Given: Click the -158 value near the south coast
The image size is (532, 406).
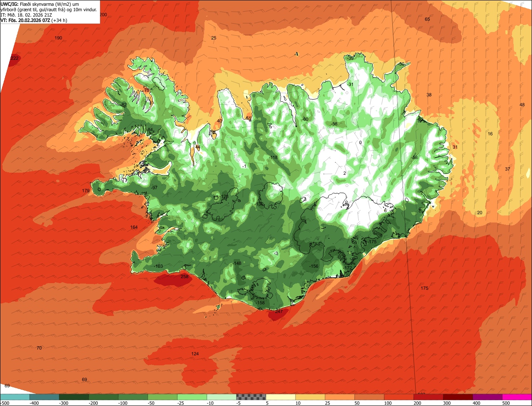Looking at the screenshot, I should click(260, 303).
